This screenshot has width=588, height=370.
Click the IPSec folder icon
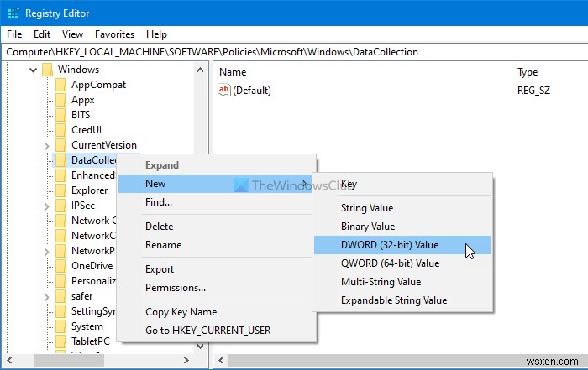click(60, 206)
